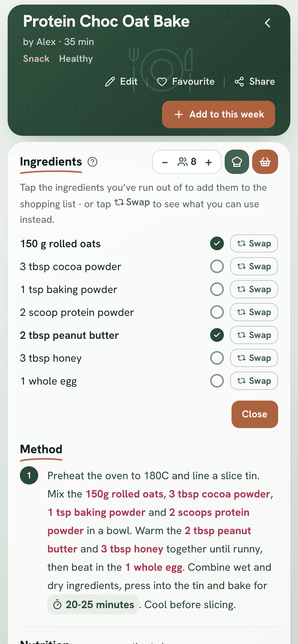
Task: Tap the highlighted 3 tbsp honey text in method
Action: pyautogui.click(x=132, y=549)
